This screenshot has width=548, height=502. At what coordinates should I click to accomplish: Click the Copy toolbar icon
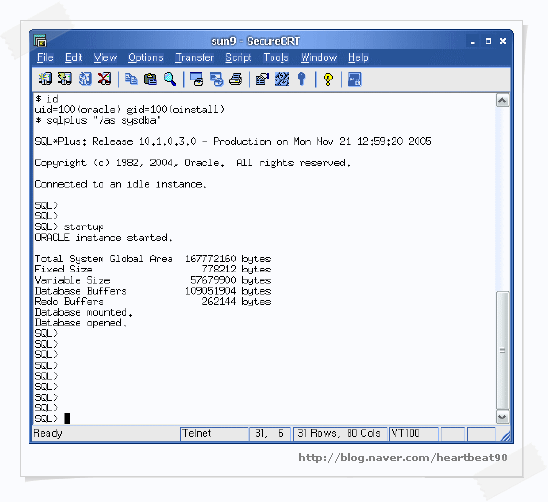tap(131, 79)
